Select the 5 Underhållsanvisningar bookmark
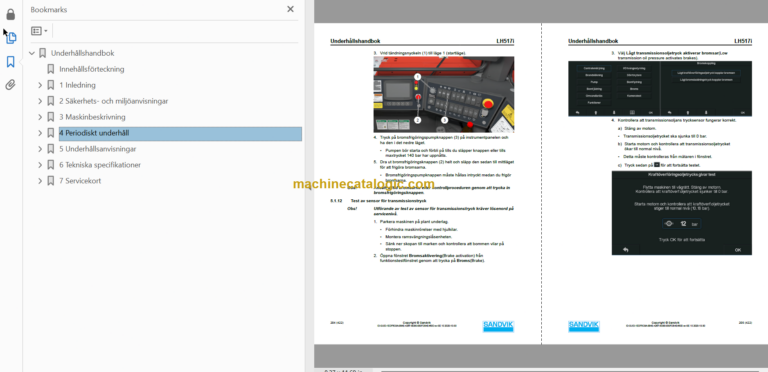 [97, 149]
